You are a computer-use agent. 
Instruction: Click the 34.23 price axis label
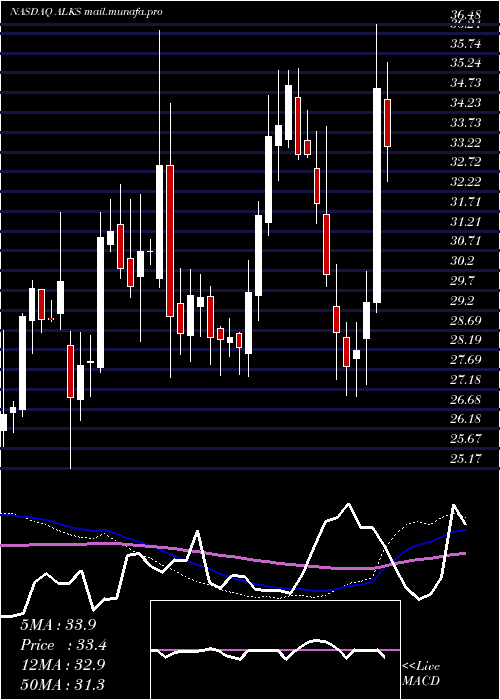click(x=466, y=103)
